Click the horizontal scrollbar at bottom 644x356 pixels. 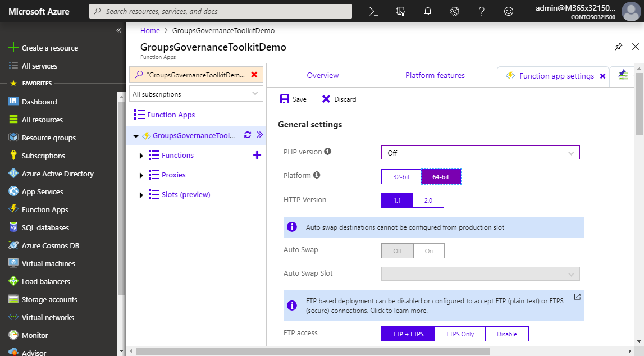(x=312, y=352)
